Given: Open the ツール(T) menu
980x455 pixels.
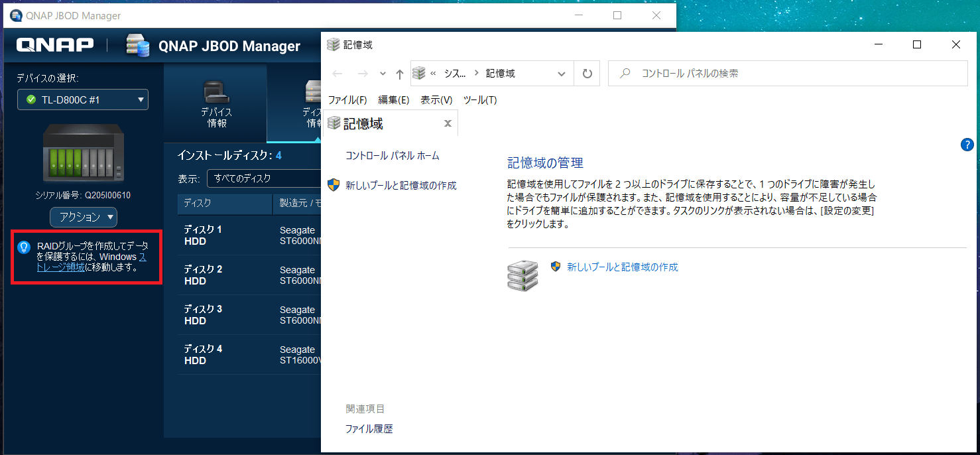Looking at the screenshot, I should click(480, 100).
